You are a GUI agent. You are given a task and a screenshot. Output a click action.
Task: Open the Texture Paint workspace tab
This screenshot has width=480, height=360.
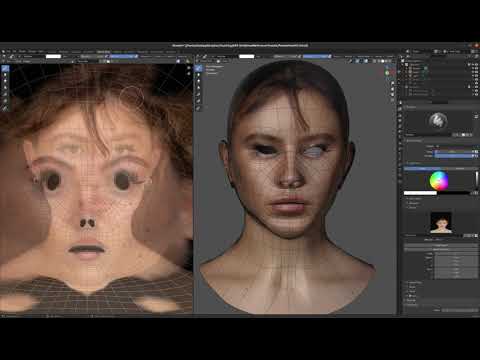(x=103, y=52)
